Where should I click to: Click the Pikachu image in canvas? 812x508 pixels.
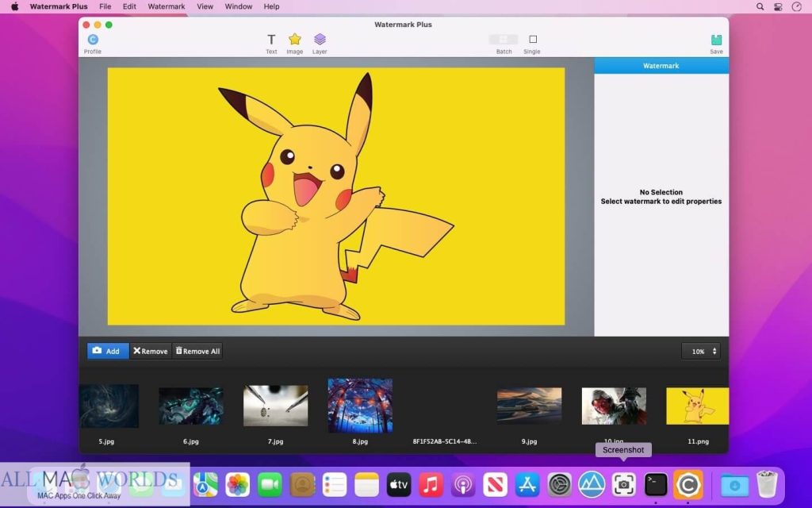coord(336,197)
